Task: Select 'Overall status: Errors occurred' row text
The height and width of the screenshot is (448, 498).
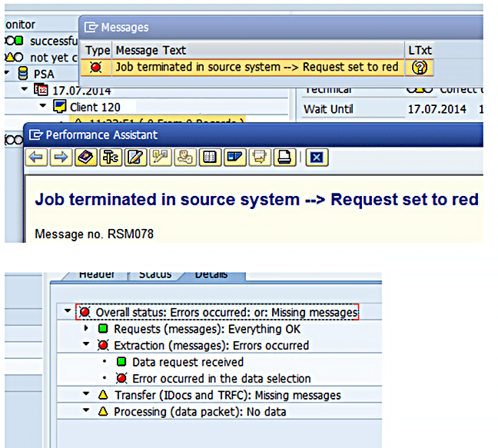Action: (x=227, y=313)
